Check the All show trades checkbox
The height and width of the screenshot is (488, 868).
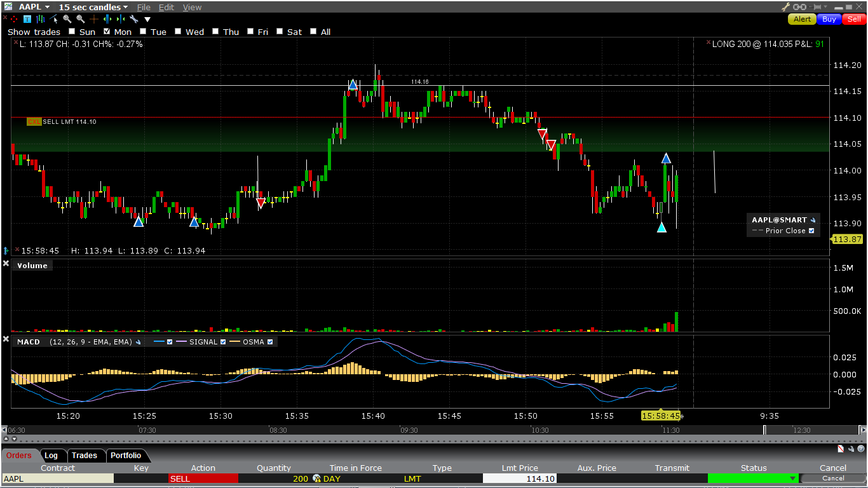pyautogui.click(x=313, y=31)
